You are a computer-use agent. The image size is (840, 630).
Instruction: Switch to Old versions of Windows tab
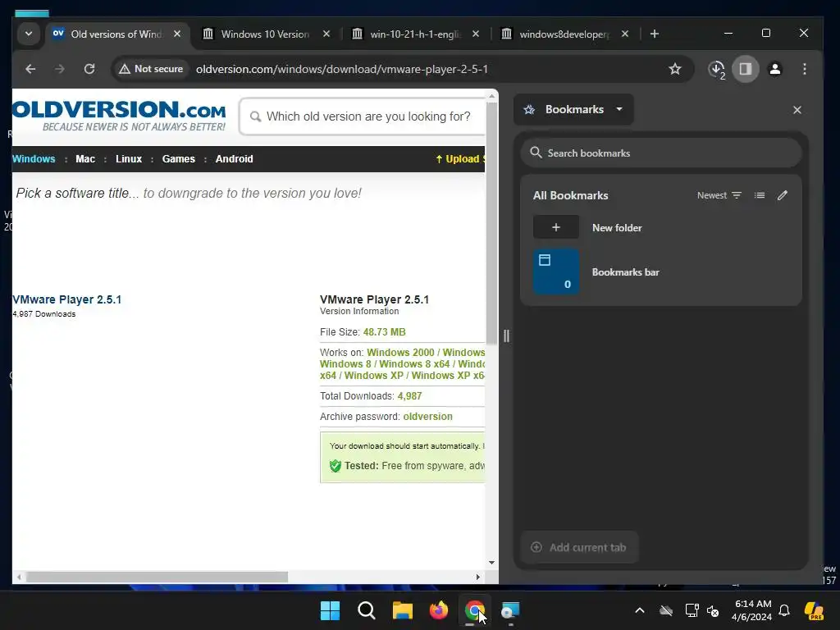click(x=116, y=34)
